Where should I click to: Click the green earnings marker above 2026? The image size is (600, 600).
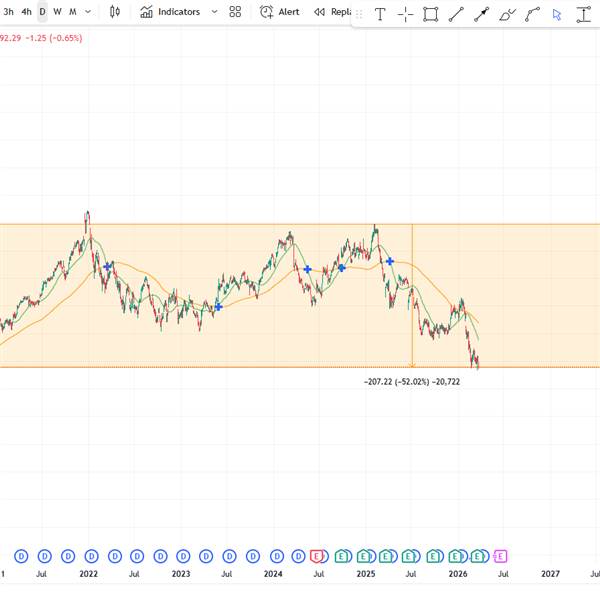(x=455, y=556)
